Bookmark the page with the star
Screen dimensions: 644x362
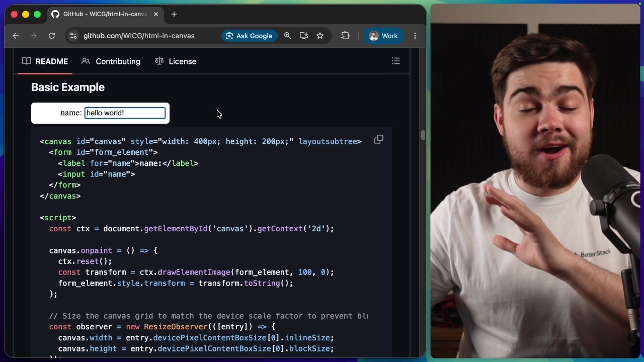[x=320, y=36]
